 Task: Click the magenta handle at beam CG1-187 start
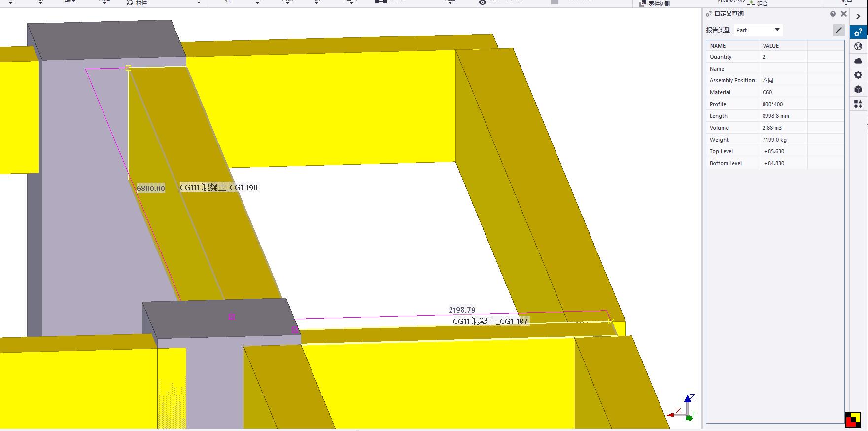[295, 330]
